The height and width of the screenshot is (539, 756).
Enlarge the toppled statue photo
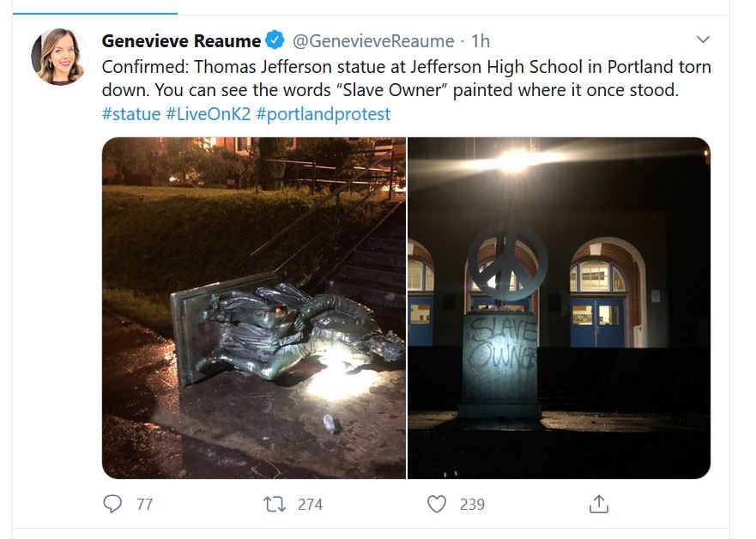pos(254,307)
